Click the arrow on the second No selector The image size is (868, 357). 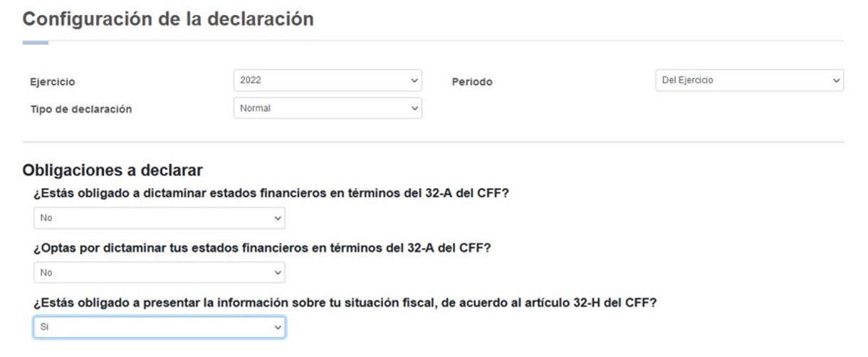tap(278, 272)
